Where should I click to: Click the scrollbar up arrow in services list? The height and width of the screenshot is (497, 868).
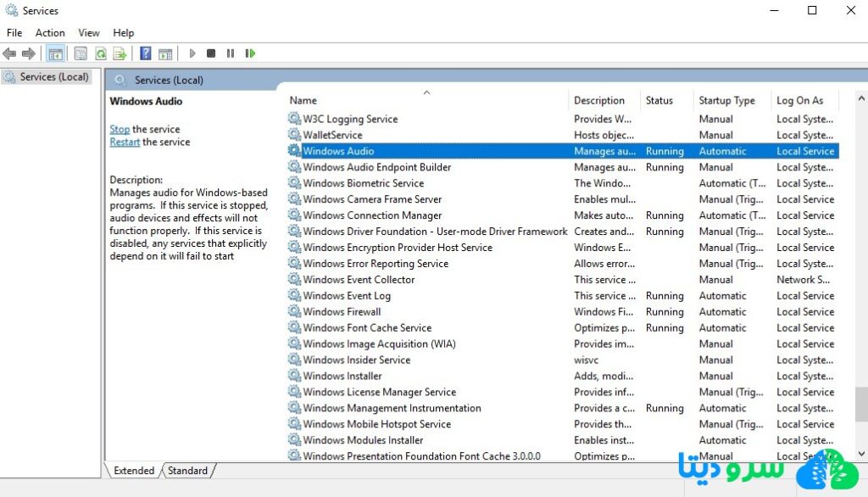(861, 98)
